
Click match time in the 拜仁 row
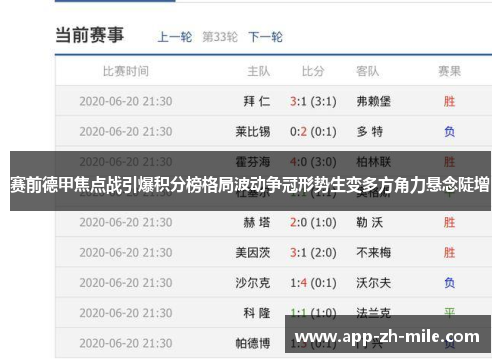(126, 101)
